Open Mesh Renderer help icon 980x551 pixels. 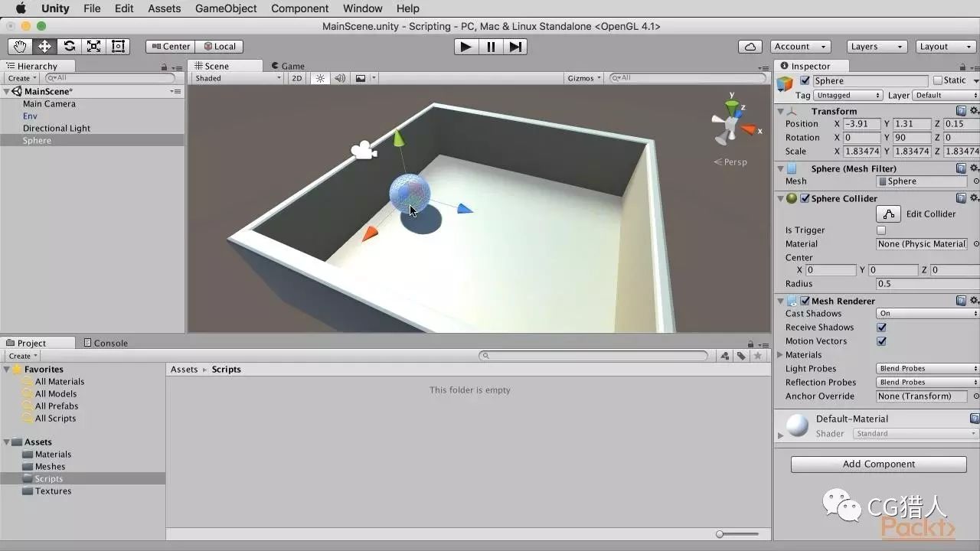(x=961, y=301)
